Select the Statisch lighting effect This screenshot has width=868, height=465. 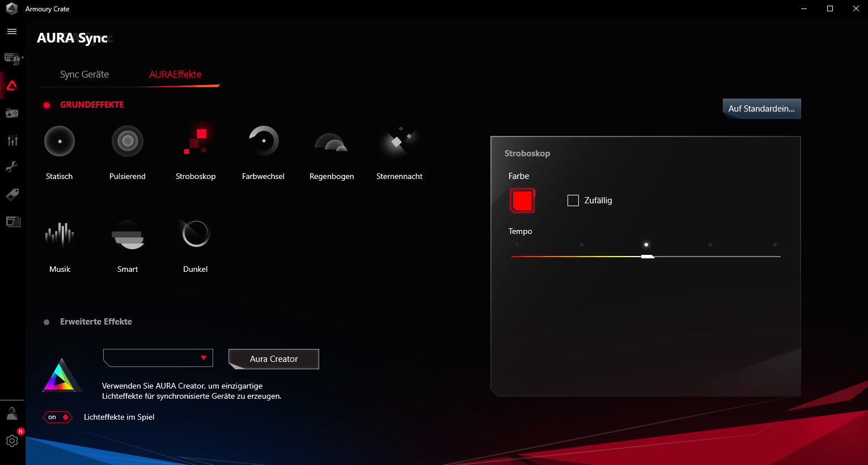[x=60, y=141]
